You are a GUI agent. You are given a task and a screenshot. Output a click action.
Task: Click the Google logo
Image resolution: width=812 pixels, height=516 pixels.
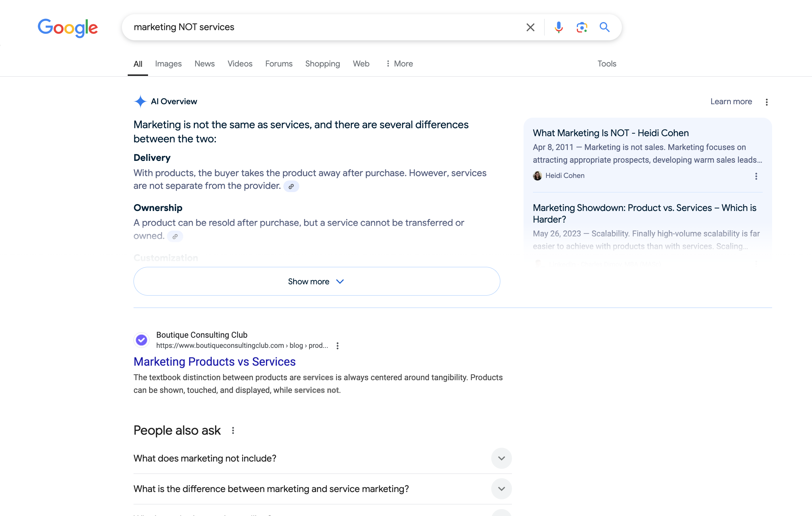click(x=68, y=28)
